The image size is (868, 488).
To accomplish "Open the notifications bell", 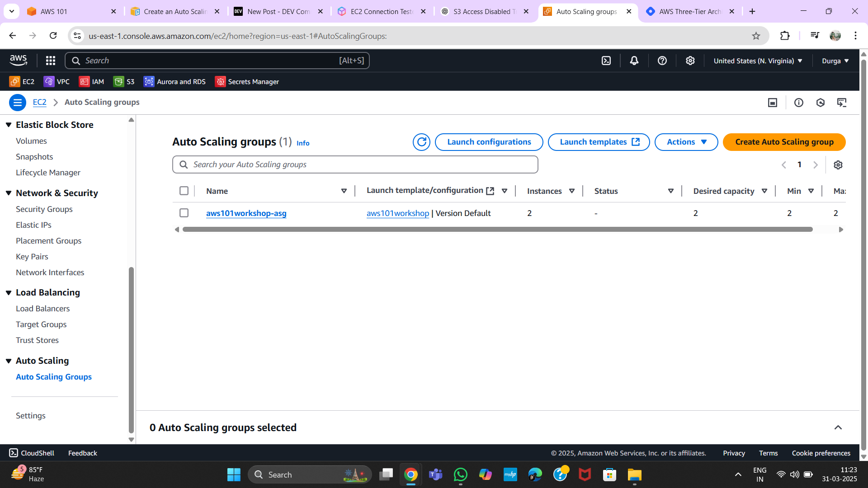I will [x=634, y=61].
